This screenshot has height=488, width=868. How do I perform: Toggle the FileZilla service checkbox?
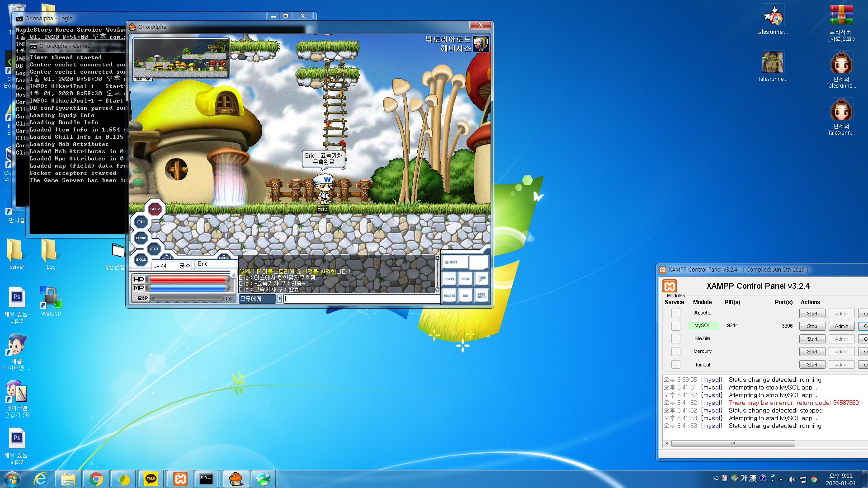(675, 338)
